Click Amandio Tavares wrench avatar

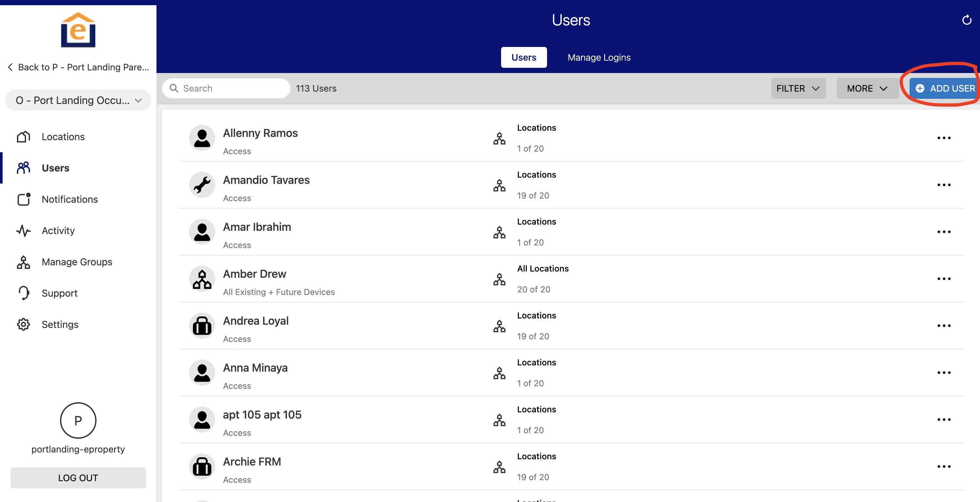(x=202, y=185)
